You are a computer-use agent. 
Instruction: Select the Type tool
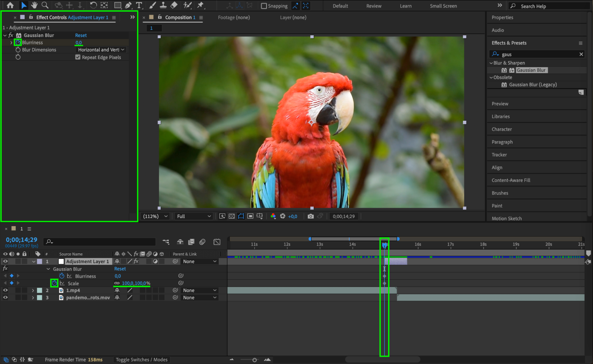139,5
